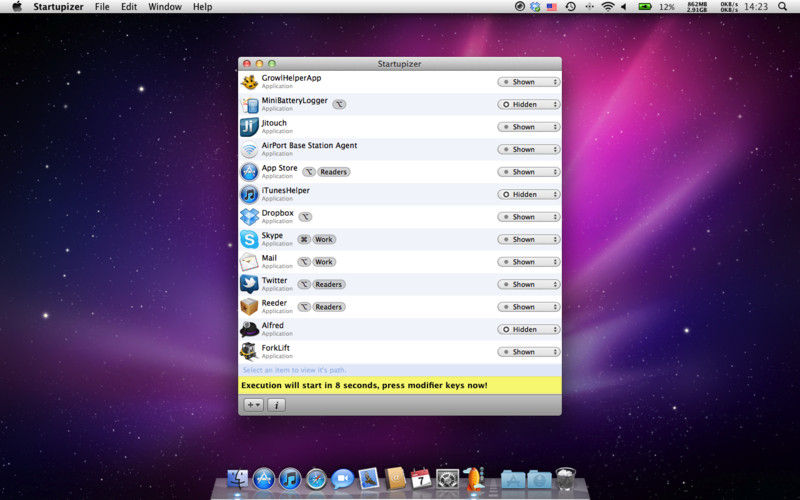Viewport: 800px width, 500px height.
Task: Click the Readers tag on App Store row
Action: 334,172
